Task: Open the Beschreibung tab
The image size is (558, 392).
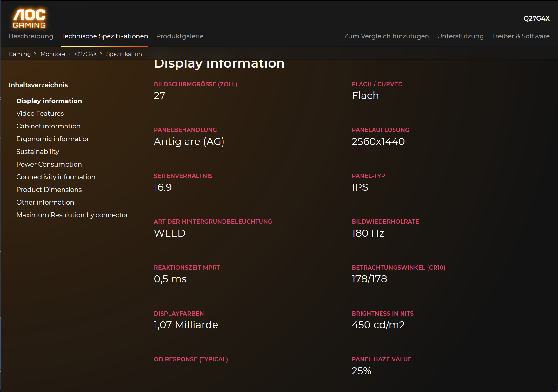Action: coord(31,36)
